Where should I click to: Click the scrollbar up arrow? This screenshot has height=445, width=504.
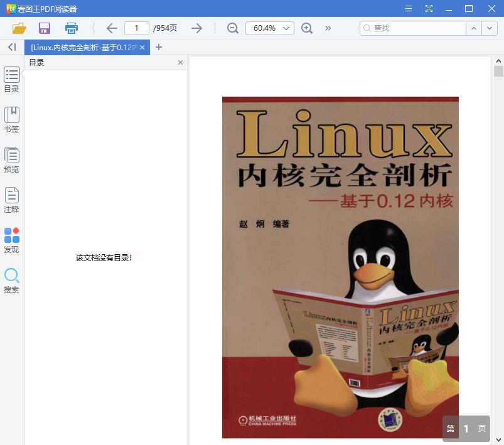[498, 60]
